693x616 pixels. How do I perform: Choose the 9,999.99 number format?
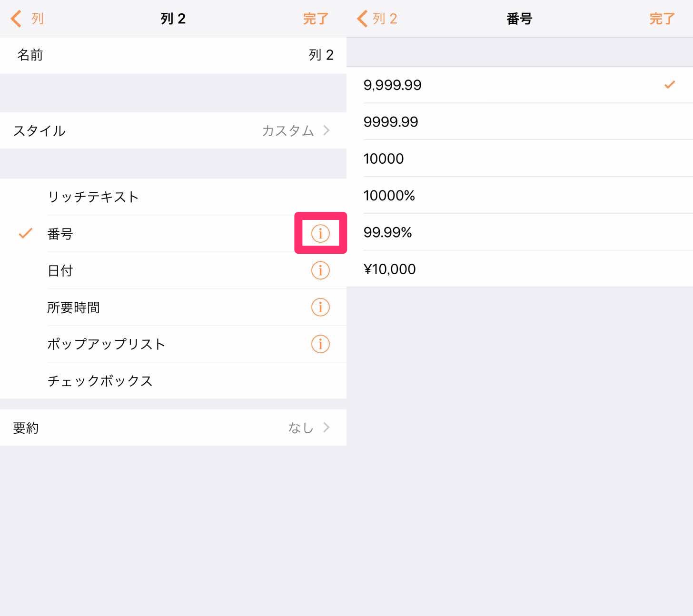tap(520, 85)
